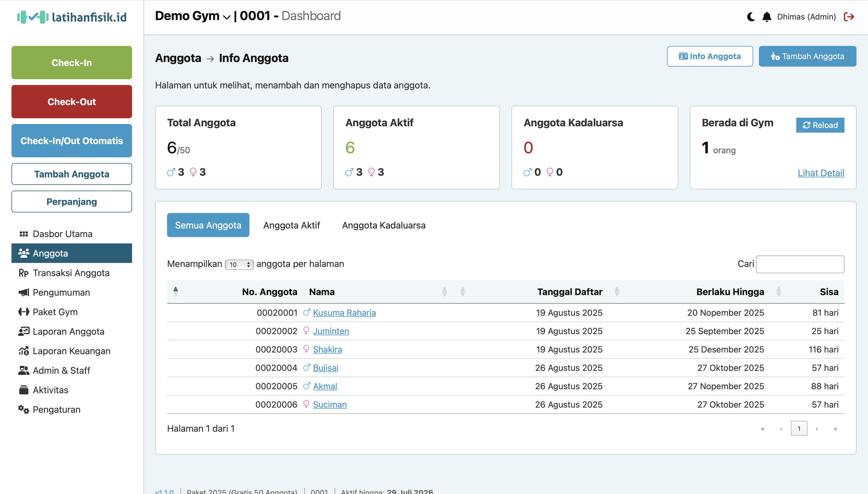The image size is (868, 494).
Task: Expand the Demo Gym dropdown chevron
Action: pyautogui.click(x=226, y=17)
